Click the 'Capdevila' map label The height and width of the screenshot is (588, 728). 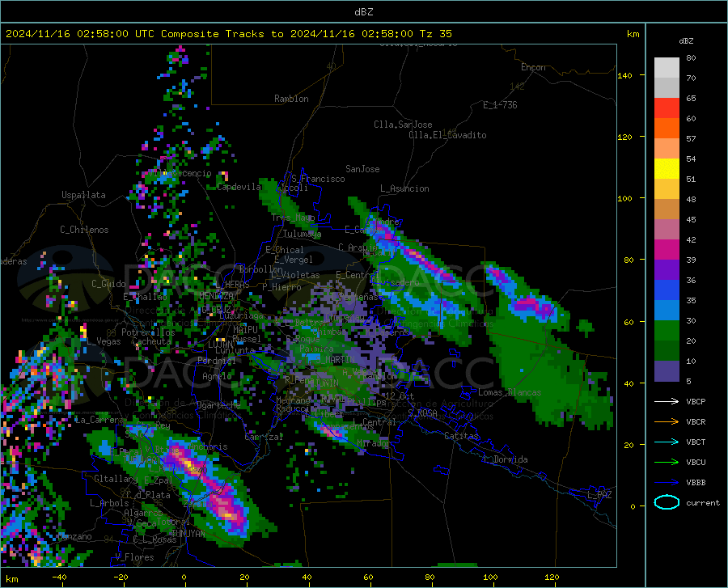coord(239,187)
